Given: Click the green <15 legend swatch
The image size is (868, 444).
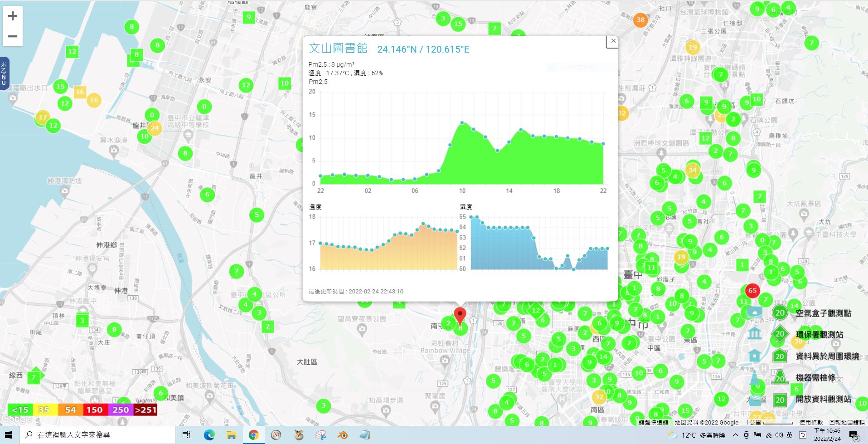Looking at the screenshot, I should pos(20,410).
